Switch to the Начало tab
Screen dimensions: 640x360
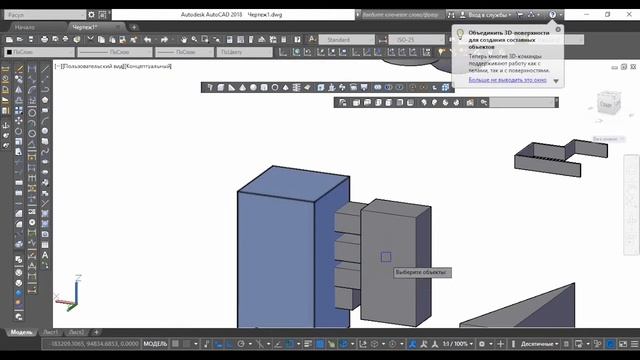(25, 27)
